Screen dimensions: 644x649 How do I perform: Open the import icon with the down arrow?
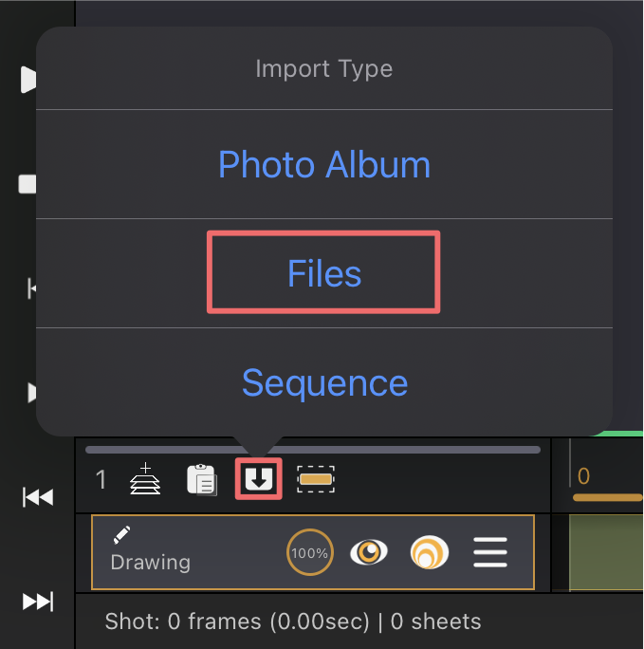pyautogui.click(x=259, y=479)
